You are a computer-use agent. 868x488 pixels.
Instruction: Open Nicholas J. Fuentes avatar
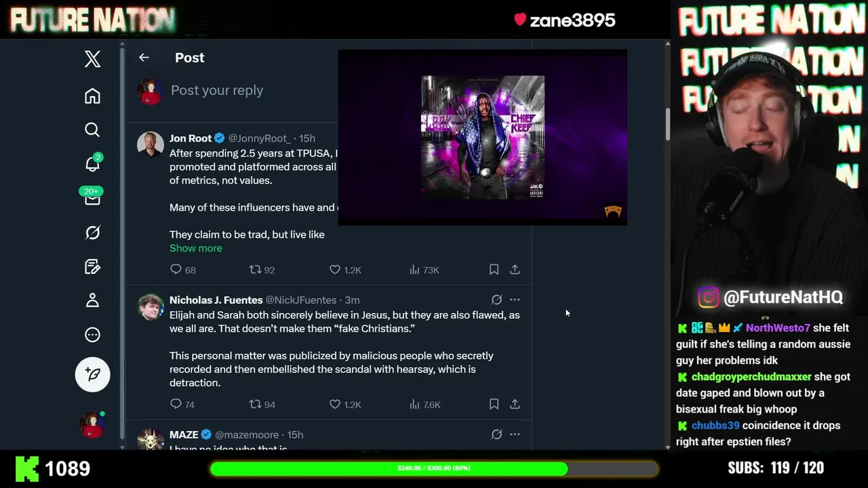[x=150, y=306]
